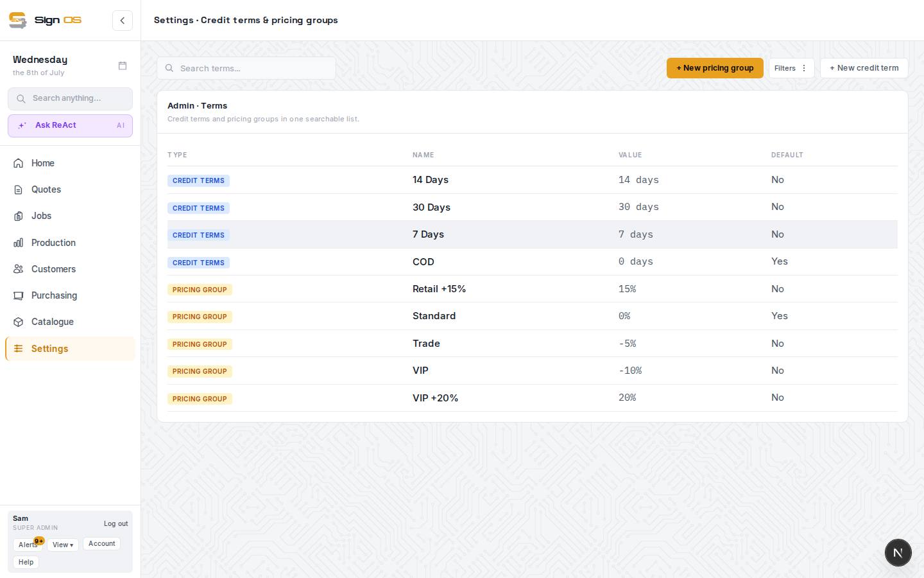Click the Settings sliders icon
The image size is (924, 578).
tap(19, 349)
